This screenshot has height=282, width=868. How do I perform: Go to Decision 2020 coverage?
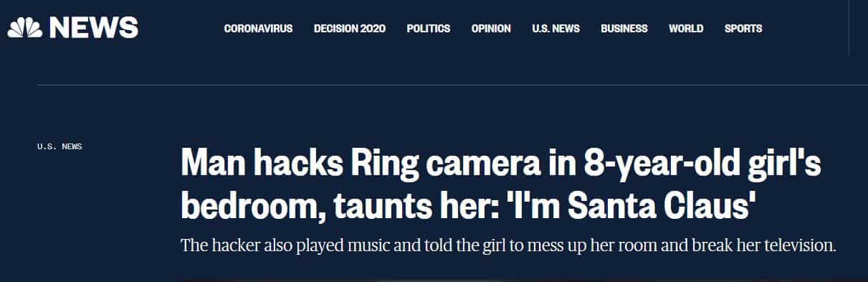tap(350, 29)
